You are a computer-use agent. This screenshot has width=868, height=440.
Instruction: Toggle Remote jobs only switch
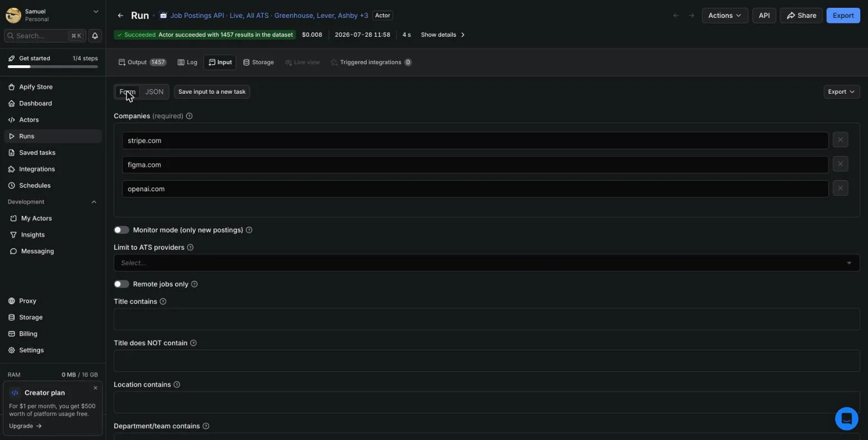121,284
